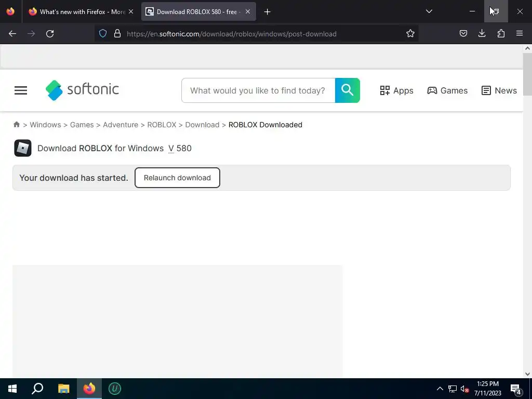The height and width of the screenshot is (399, 532).
Task: Open ROBLOX breadcrumb link
Action: pyautogui.click(x=162, y=125)
